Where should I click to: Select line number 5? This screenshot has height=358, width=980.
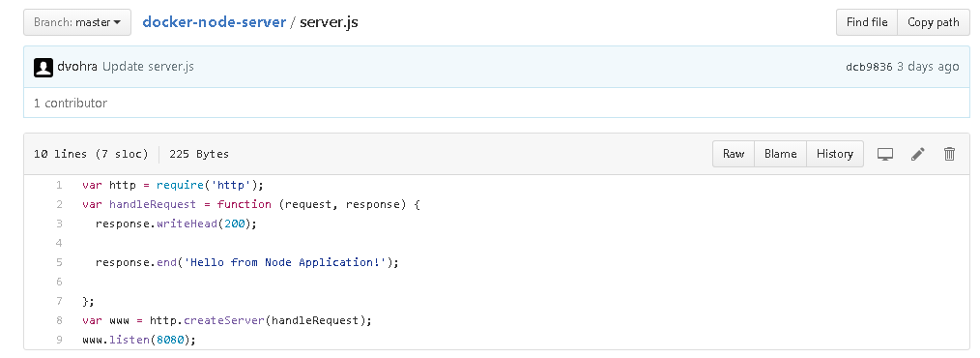point(59,262)
